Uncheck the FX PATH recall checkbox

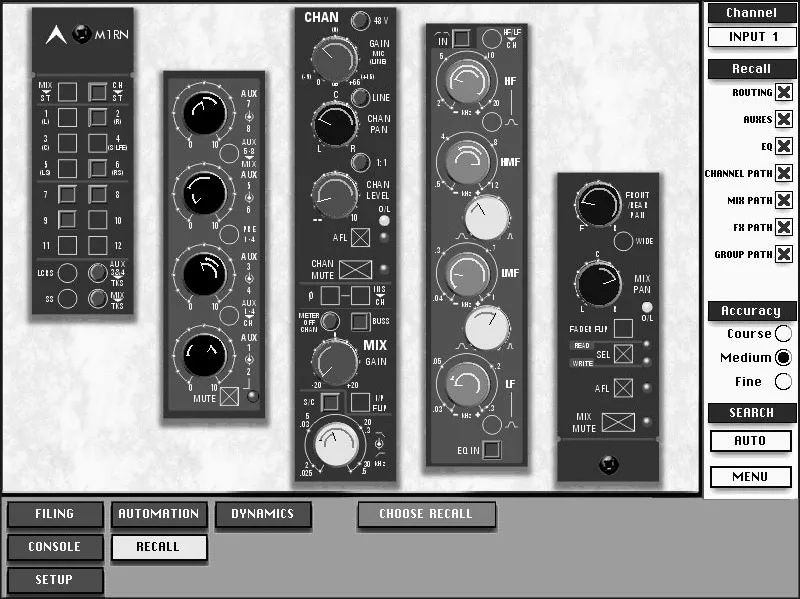pyautogui.click(x=784, y=227)
